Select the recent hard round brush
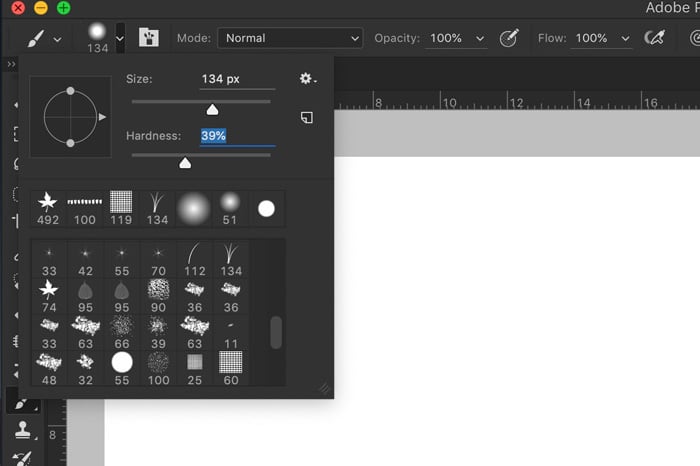The image size is (700, 466). click(266, 208)
